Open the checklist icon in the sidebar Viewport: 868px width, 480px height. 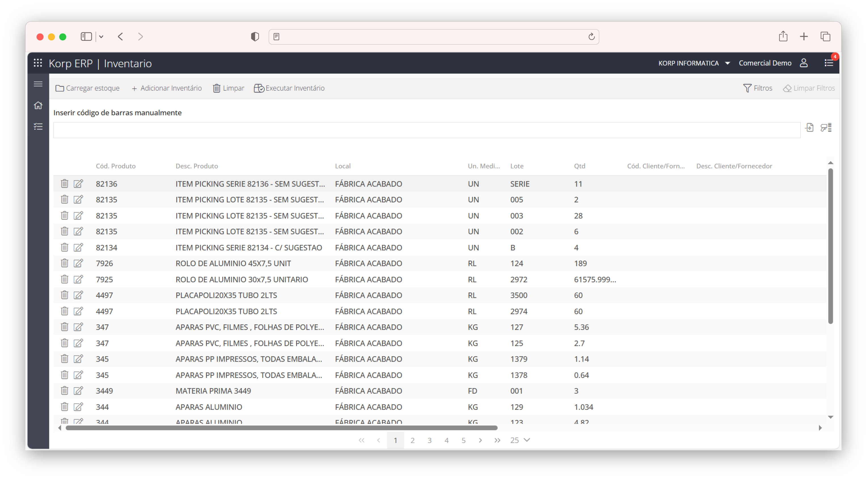click(38, 127)
